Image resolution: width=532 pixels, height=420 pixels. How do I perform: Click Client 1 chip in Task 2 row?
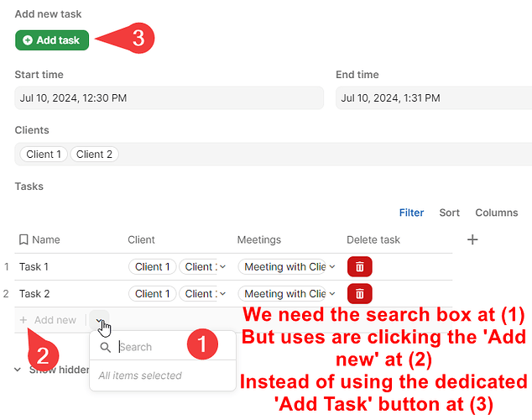point(153,294)
